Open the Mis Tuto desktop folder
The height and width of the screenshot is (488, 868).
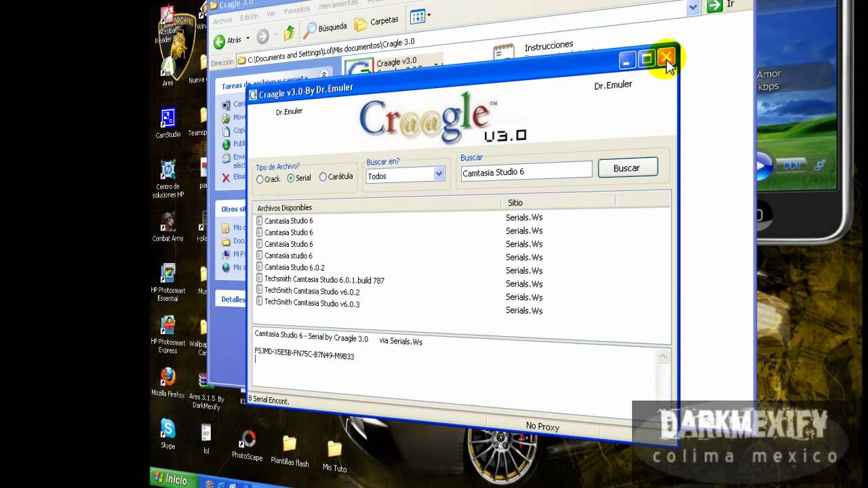pos(334,456)
